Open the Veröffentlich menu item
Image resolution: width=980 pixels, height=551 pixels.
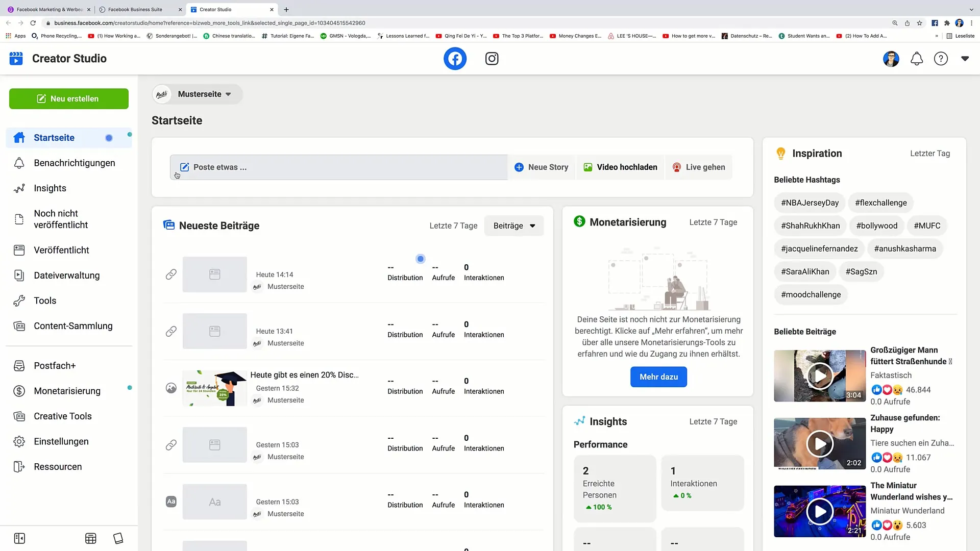click(61, 249)
